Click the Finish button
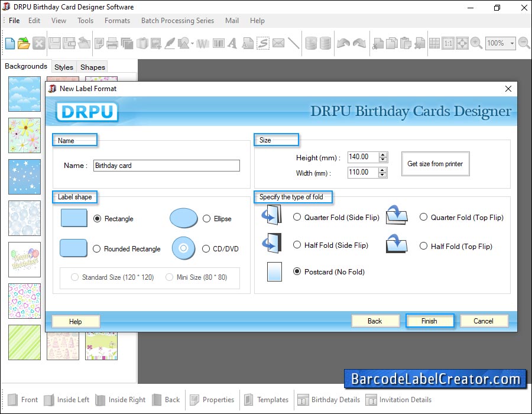The image size is (532, 414). [x=430, y=321]
